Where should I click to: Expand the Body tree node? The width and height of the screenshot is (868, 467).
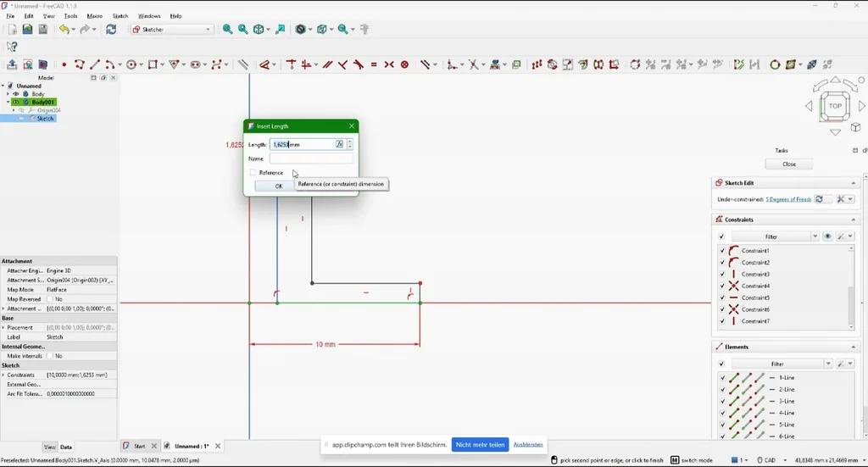[x=8, y=94]
